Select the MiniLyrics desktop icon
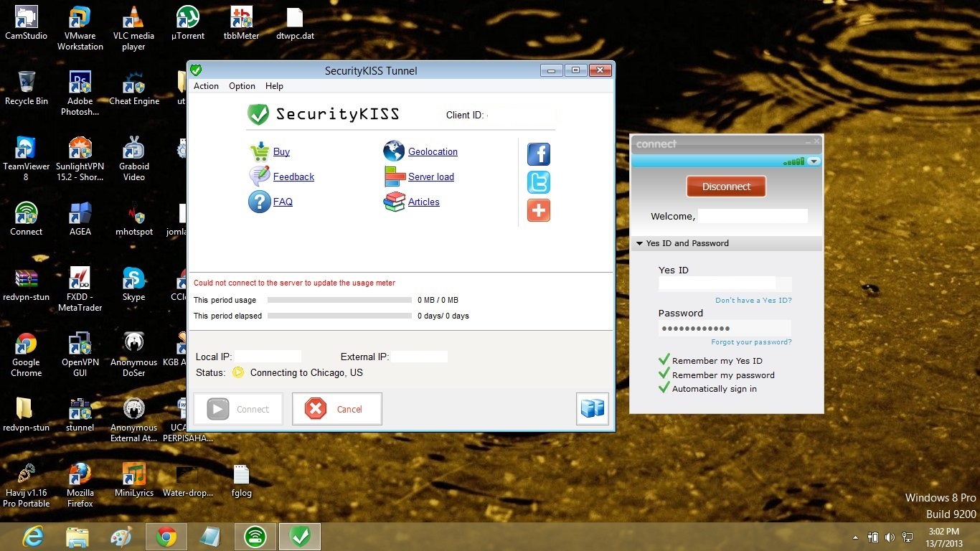Viewport: 980px width, 551px height. (x=133, y=480)
